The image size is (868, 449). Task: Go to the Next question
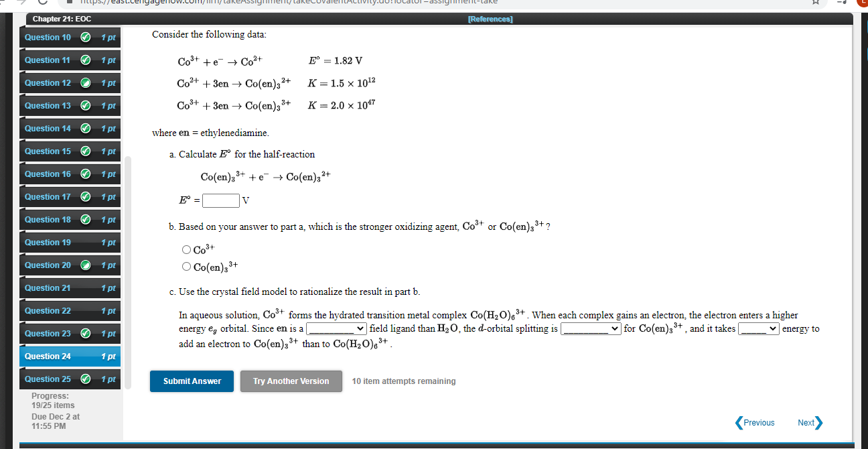click(810, 423)
